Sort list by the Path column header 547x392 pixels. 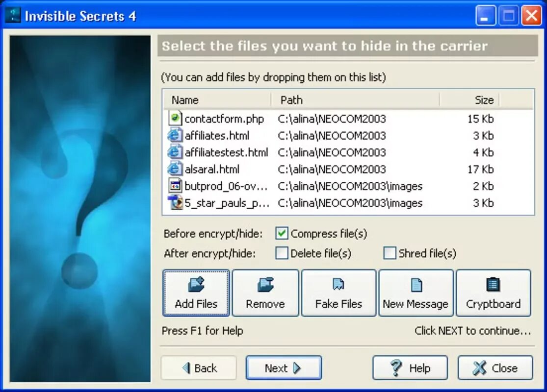click(356, 100)
